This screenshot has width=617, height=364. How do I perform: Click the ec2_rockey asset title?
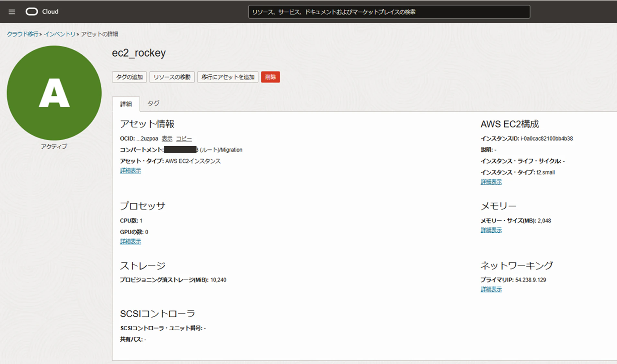pyautogui.click(x=139, y=53)
